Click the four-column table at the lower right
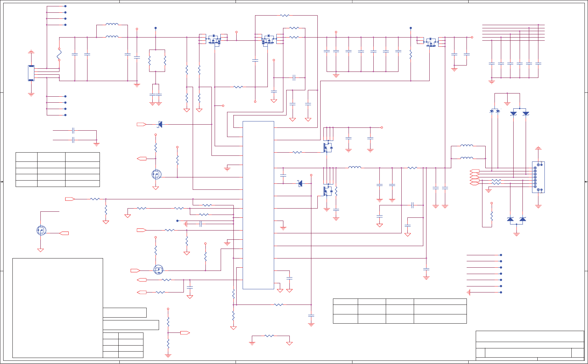 click(400, 311)
